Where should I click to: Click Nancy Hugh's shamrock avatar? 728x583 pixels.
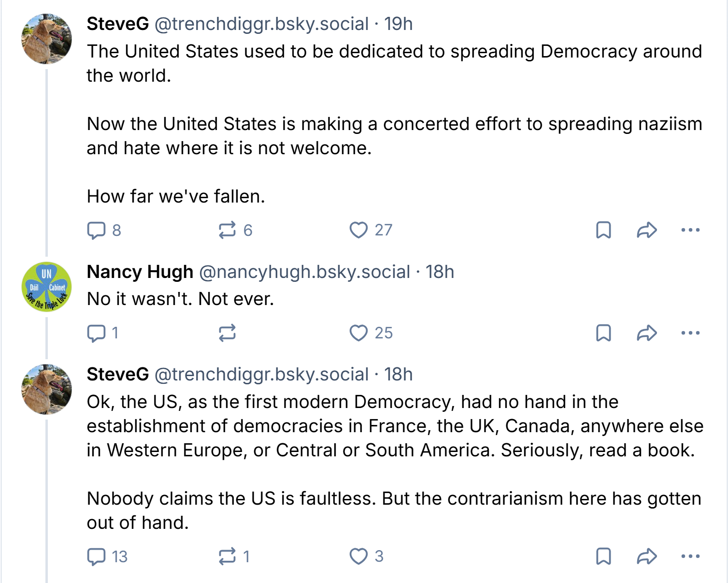point(47,287)
